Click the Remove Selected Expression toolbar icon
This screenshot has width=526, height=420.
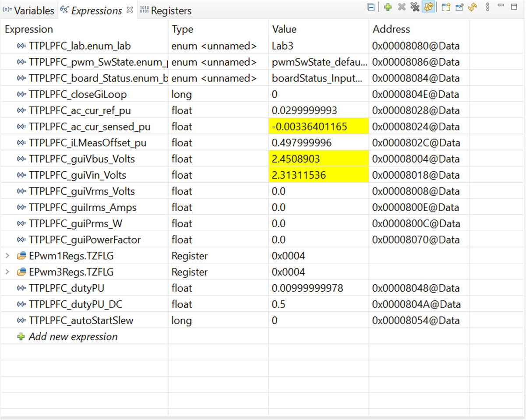[x=402, y=7]
